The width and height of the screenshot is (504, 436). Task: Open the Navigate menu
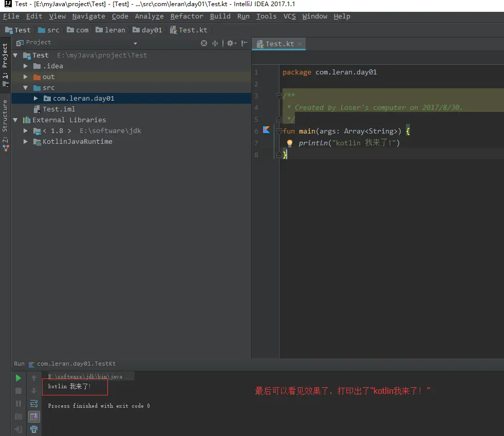pos(89,16)
